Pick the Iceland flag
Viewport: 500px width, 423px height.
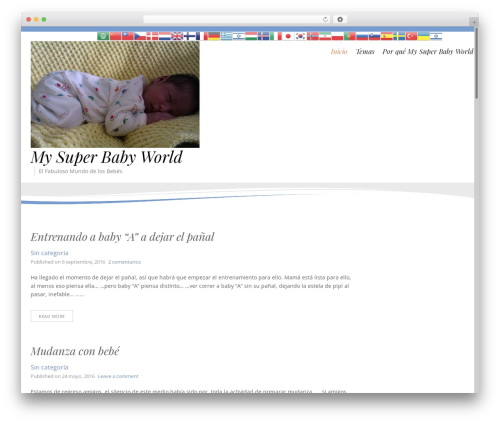click(x=263, y=36)
